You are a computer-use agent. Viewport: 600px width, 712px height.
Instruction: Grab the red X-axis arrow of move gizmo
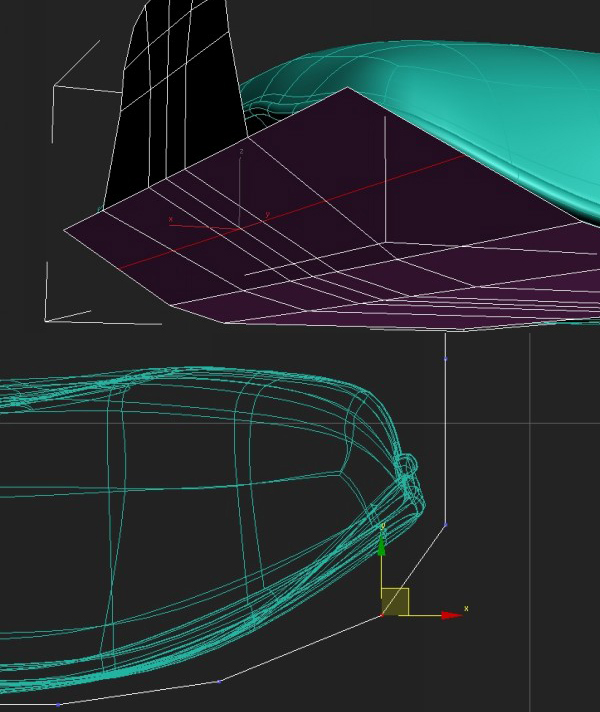[451, 615]
